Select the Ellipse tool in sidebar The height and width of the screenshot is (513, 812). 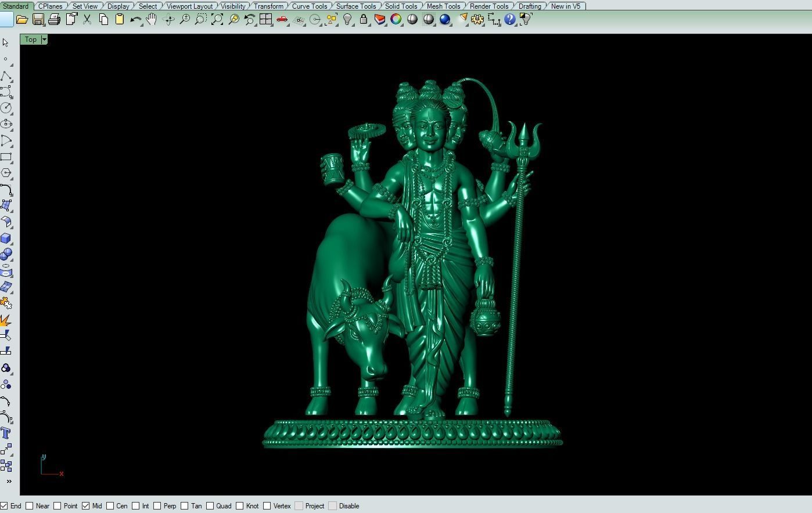(6, 124)
